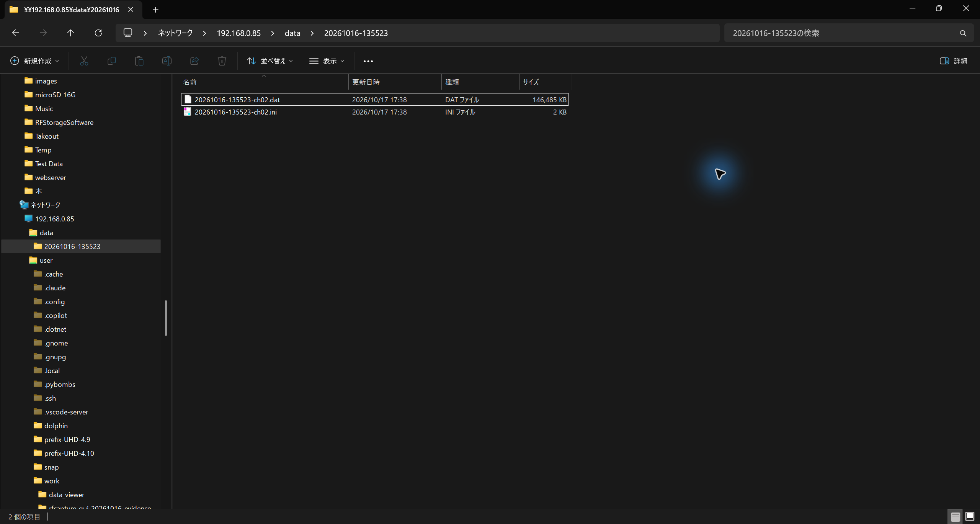Select 20261016-135523-ch02.dat file
The image size is (980, 524).
click(375, 100)
